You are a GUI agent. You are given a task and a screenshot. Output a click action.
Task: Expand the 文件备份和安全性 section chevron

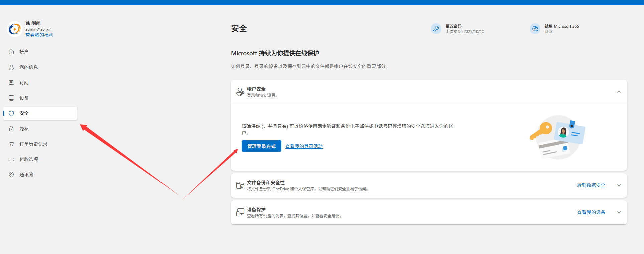pyautogui.click(x=619, y=185)
